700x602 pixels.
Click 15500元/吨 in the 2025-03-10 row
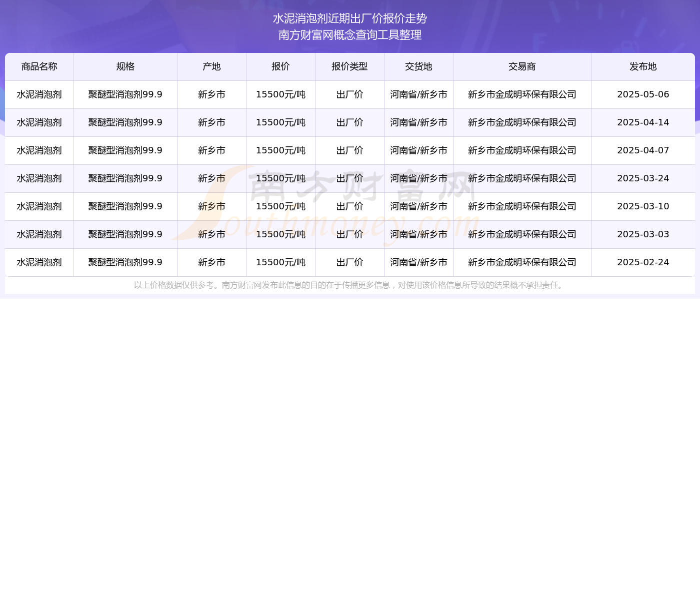[x=280, y=206]
